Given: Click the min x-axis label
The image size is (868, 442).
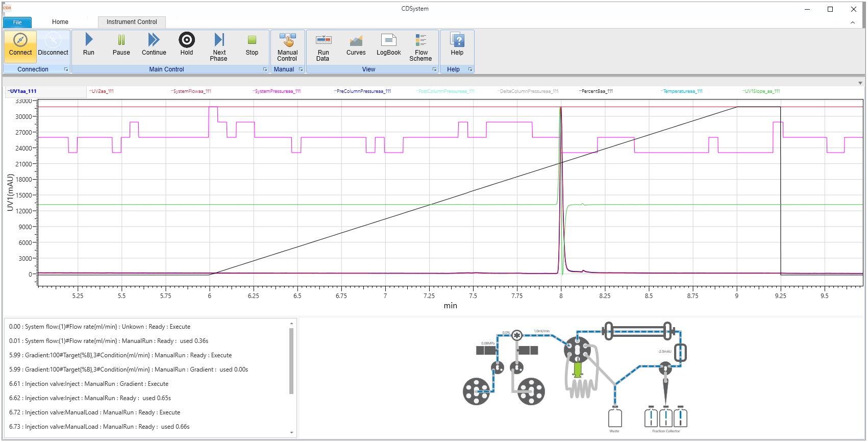Looking at the screenshot, I should 451,306.
